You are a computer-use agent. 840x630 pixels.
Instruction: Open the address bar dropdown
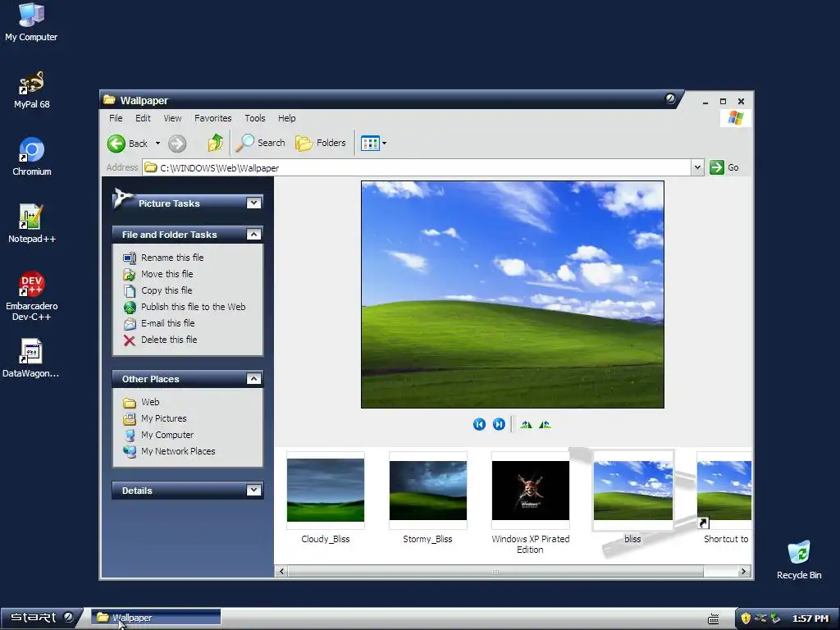(x=697, y=167)
